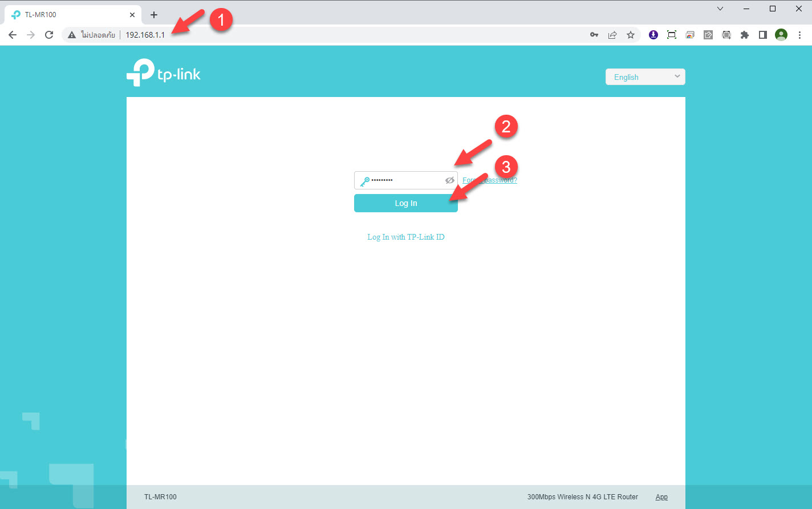Click the Log In button
The height and width of the screenshot is (509, 812).
[x=406, y=203]
